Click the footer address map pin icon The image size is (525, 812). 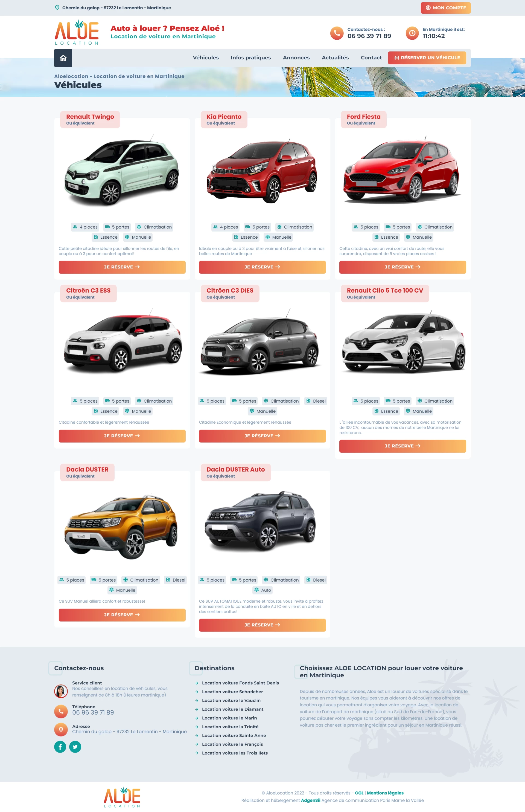[61, 729]
